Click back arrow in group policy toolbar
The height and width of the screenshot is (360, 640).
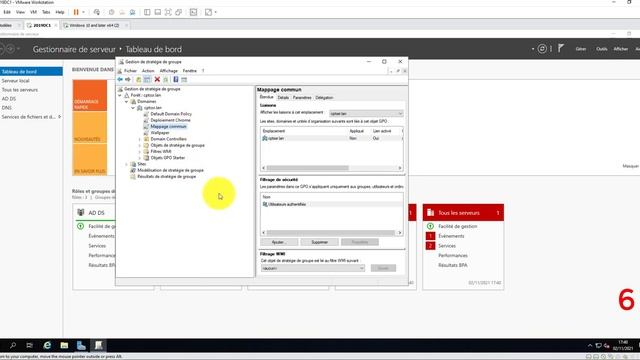pos(120,80)
